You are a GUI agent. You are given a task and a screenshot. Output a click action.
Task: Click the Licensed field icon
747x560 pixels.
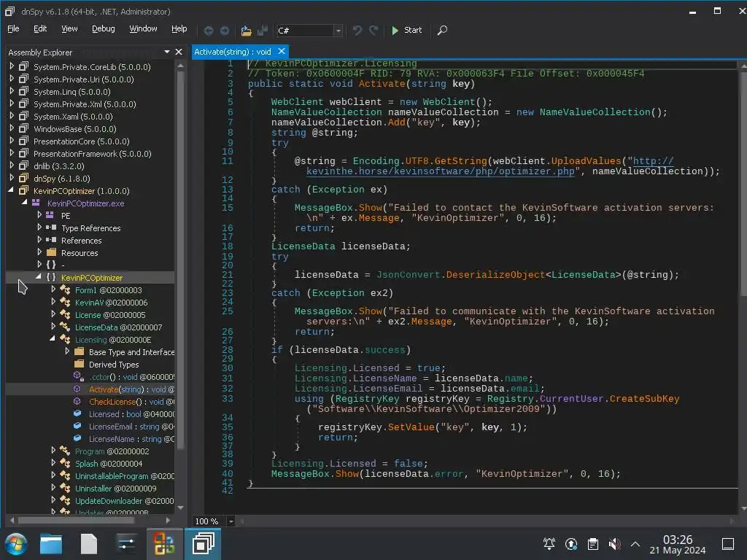[77, 414]
